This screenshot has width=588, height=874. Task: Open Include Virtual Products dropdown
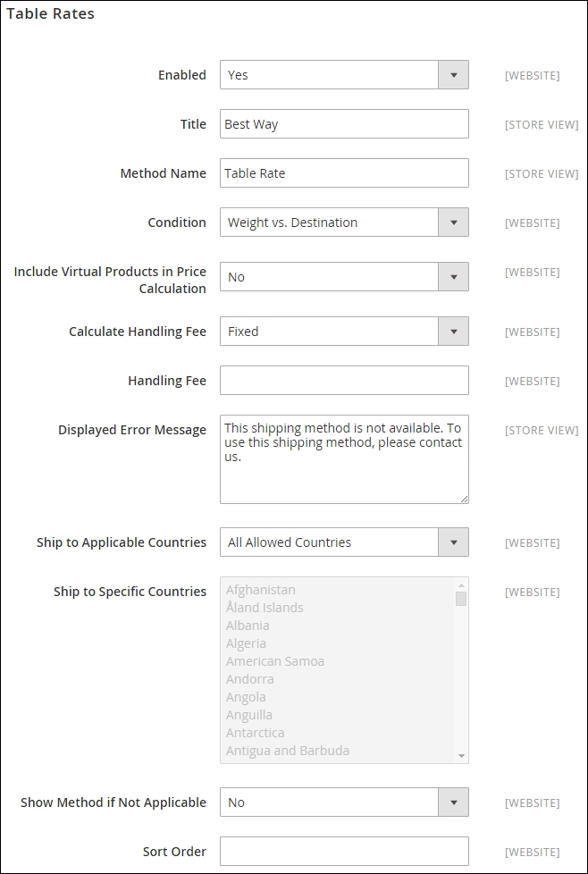coord(344,277)
